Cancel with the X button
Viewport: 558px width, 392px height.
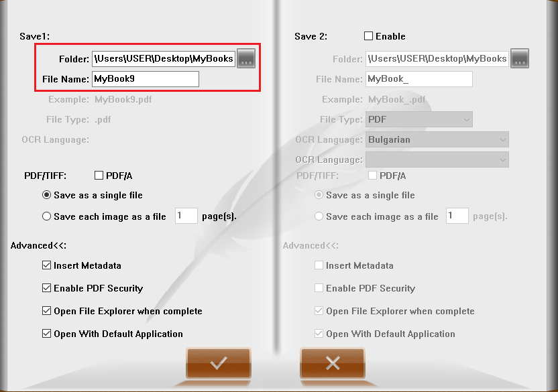point(332,363)
